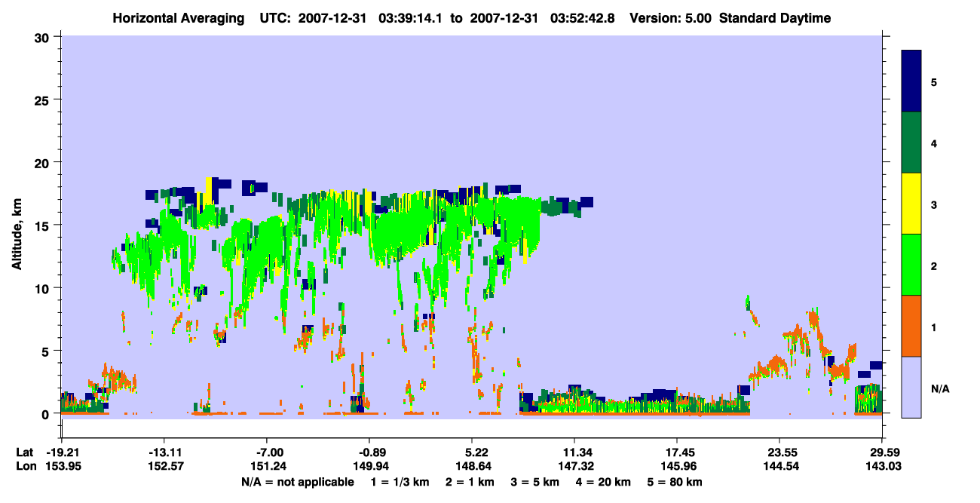Click the latitude label 5.22
The width and height of the screenshot is (980, 503).
click(472, 453)
